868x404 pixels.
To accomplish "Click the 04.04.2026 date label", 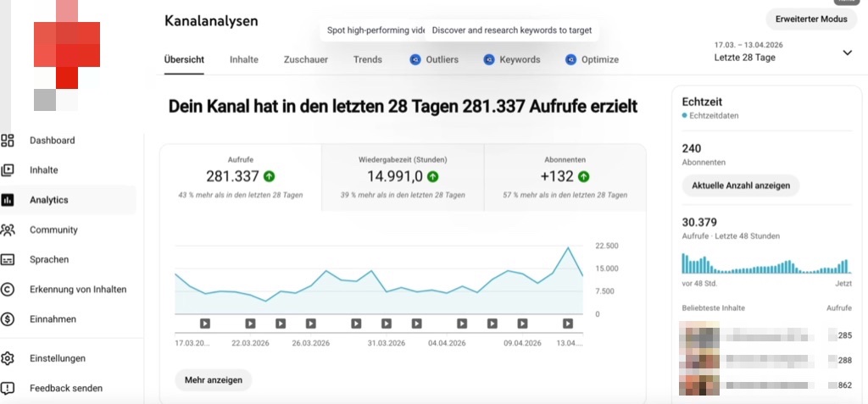I will 447,343.
